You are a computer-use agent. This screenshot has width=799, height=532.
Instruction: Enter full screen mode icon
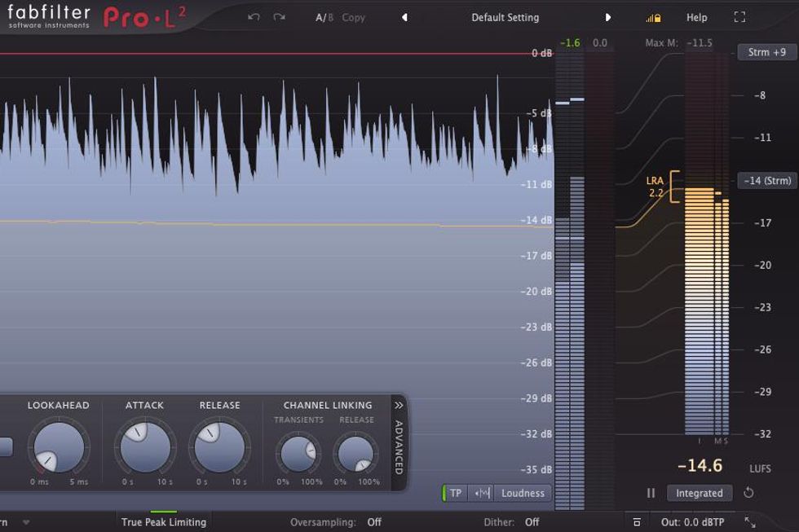pyautogui.click(x=739, y=17)
